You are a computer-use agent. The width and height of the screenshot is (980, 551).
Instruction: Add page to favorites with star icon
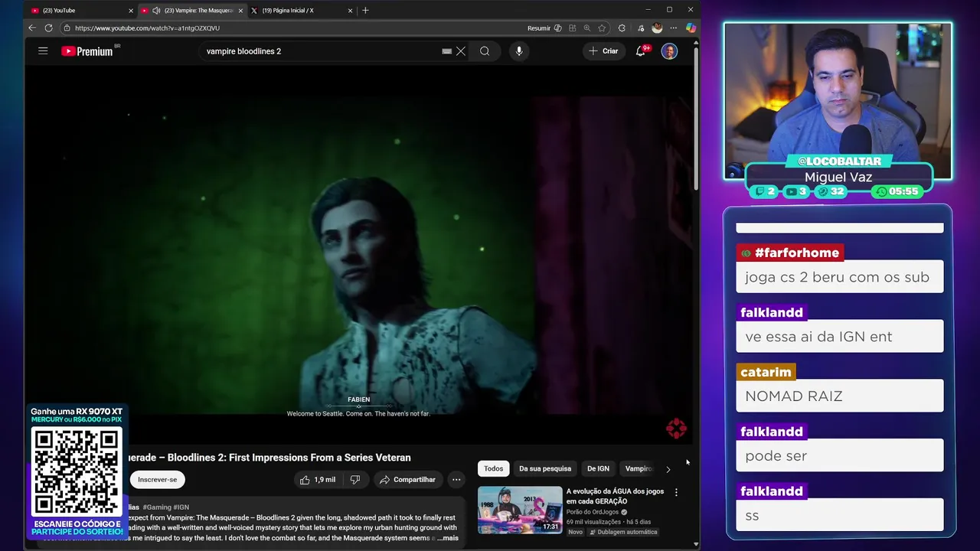(602, 28)
